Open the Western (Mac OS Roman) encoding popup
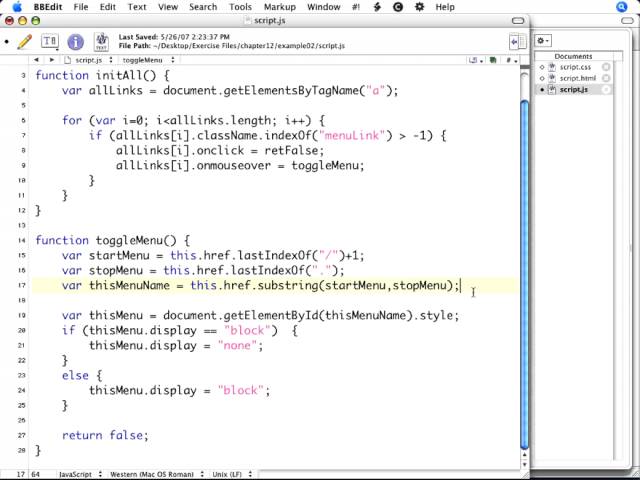 [157, 474]
